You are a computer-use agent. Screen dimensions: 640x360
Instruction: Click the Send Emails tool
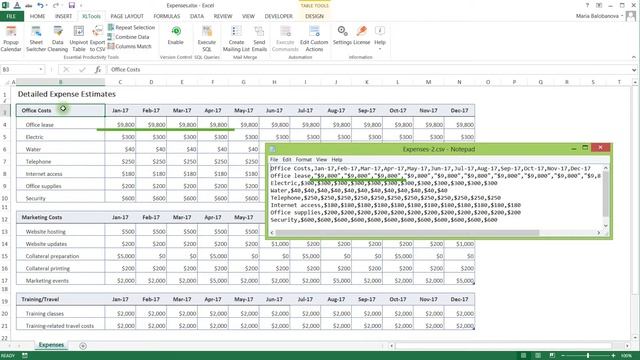click(x=259, y=39)
